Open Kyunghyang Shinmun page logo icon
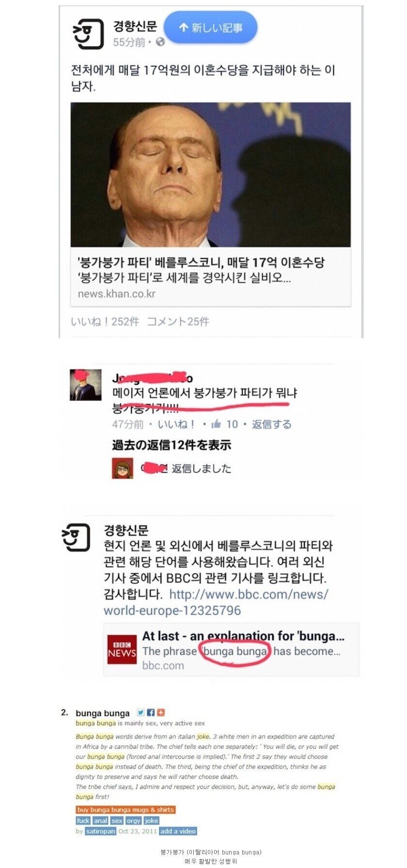Viewport: 407px width, 868px height. coord(88,34)
